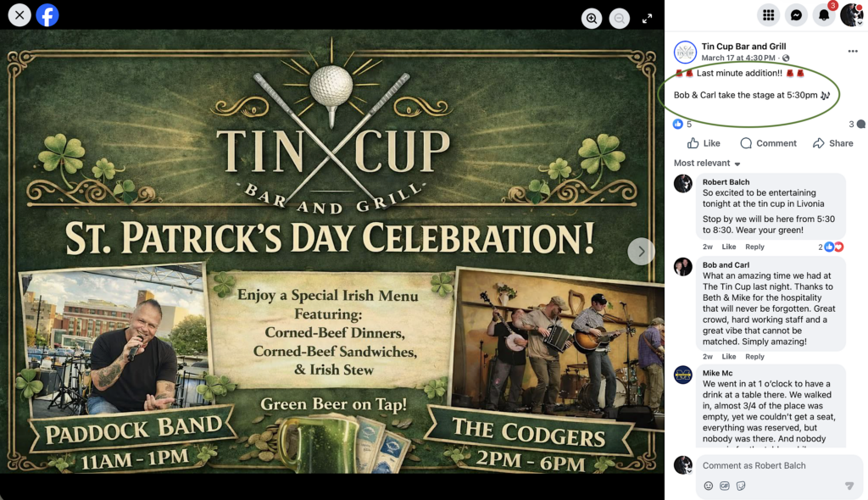Open account profile menu
Viewport: 868px width, 500px height.
click(852, 14)
